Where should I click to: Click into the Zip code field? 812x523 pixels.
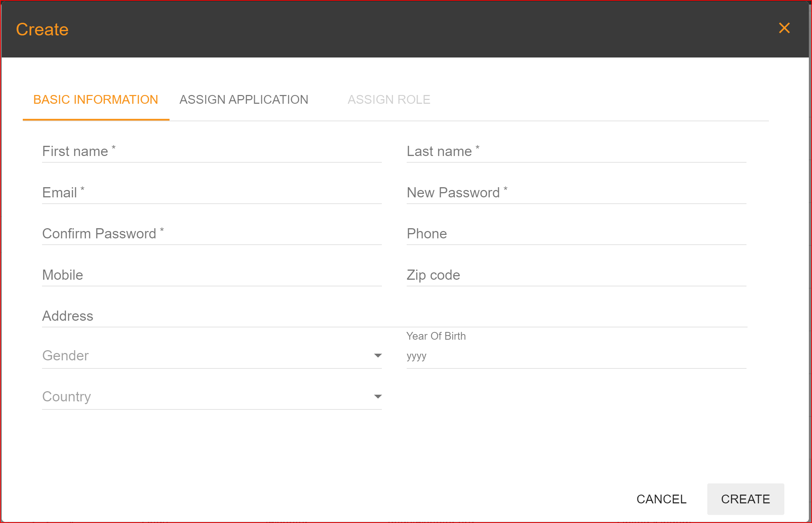pos(576,276)
